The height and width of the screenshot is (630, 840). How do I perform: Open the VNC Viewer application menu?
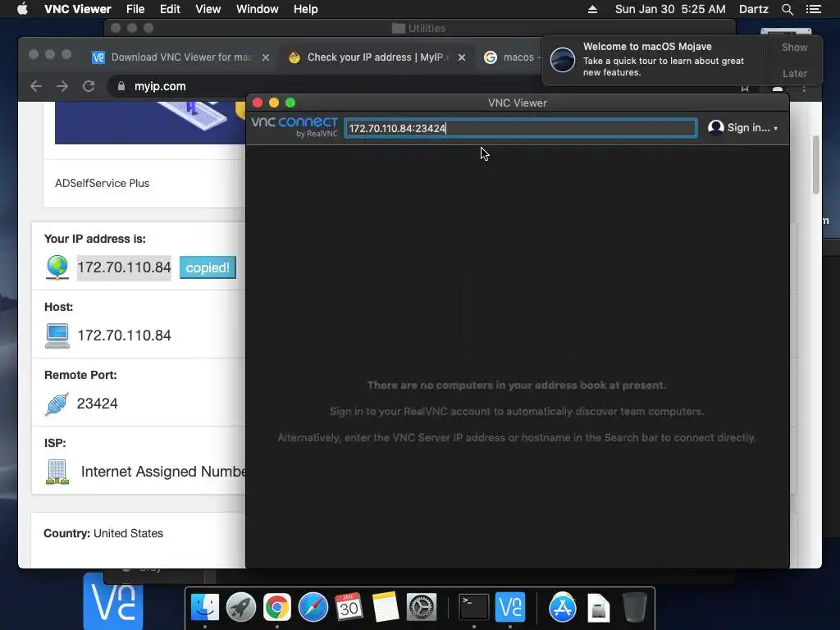[x=78, y=9]
